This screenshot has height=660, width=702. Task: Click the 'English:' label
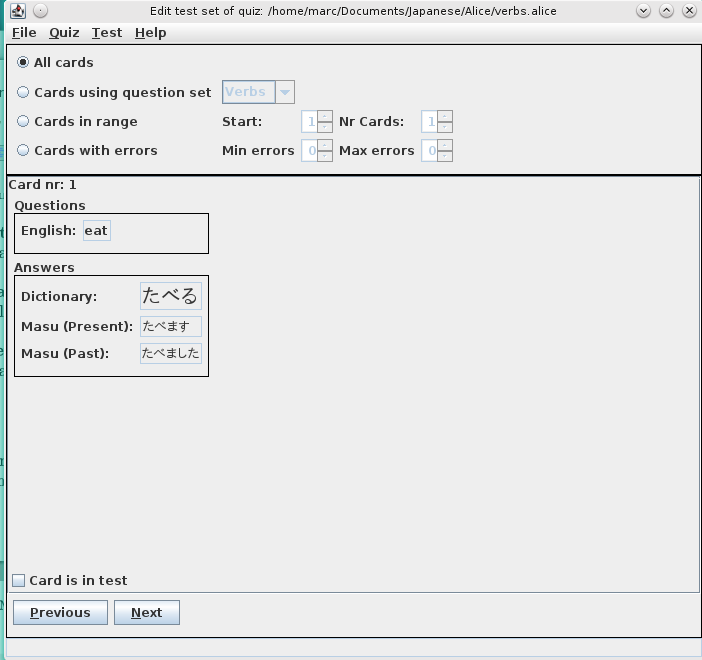click(48, 231)
